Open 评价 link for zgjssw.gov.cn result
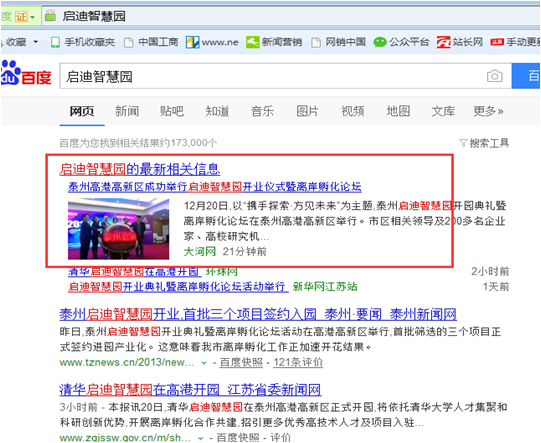 (x=280, y=438)
